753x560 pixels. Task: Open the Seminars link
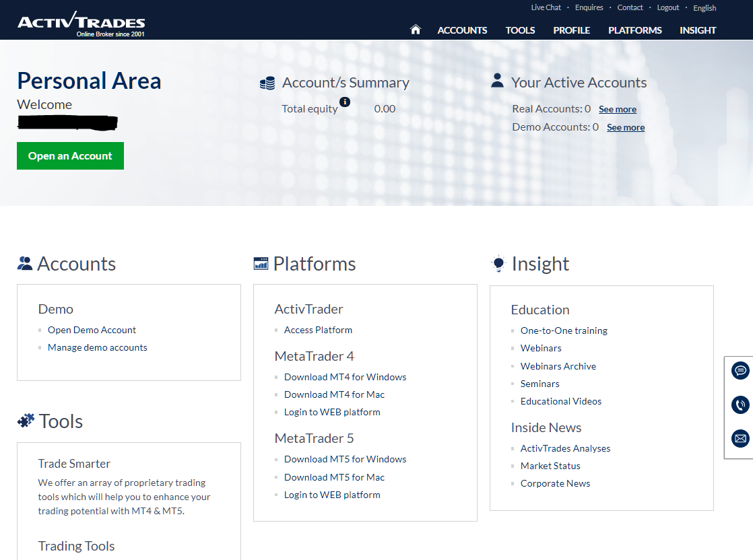pos(539,384)
